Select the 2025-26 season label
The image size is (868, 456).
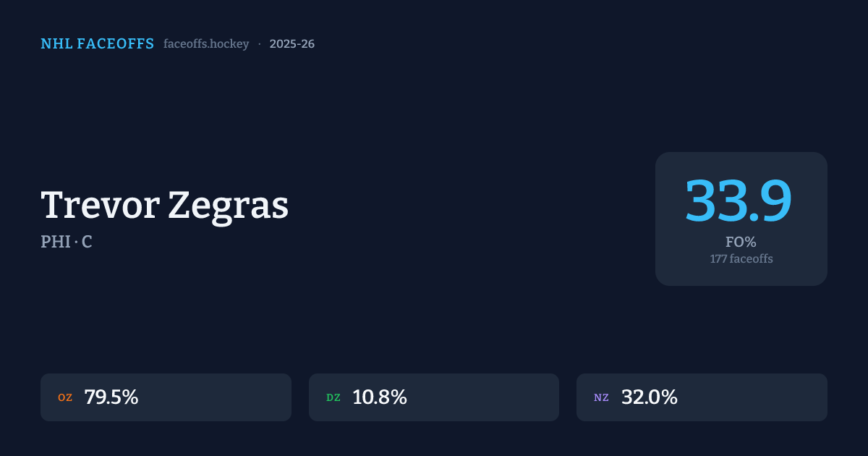click(292, 44)
